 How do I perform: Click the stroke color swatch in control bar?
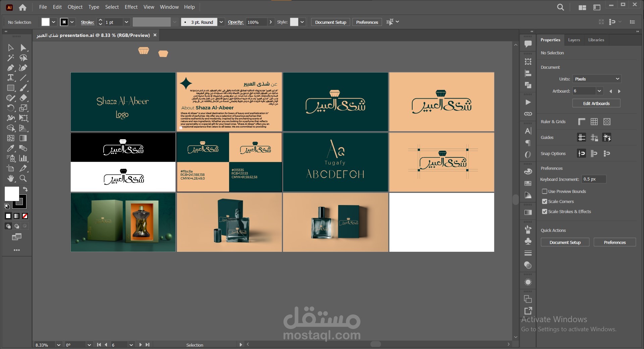(64, 22)
